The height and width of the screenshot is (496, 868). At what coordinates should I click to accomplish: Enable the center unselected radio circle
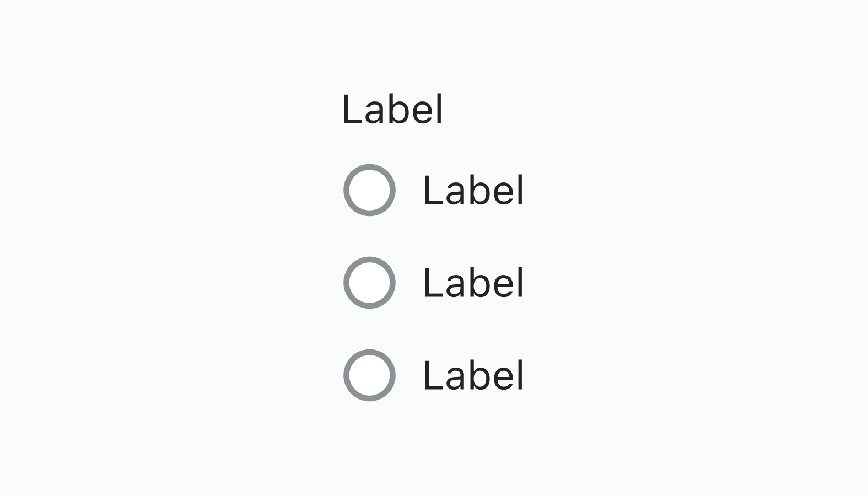pos(369,283)
